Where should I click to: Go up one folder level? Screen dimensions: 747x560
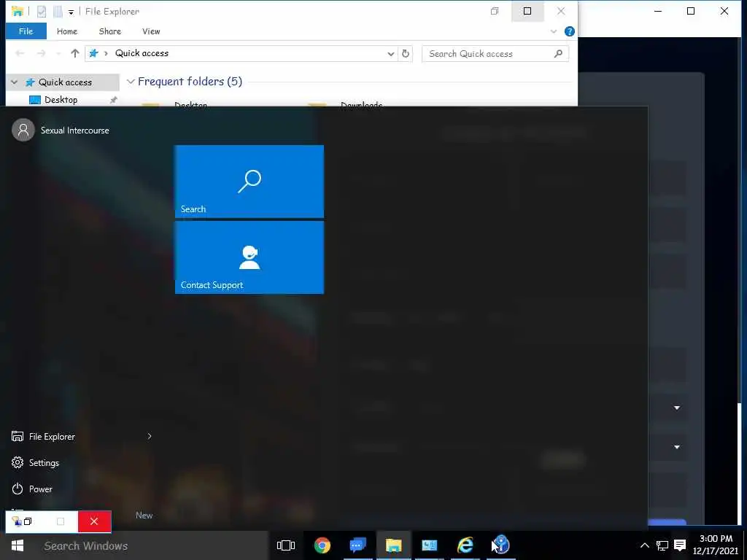click(x=75, y=53)
